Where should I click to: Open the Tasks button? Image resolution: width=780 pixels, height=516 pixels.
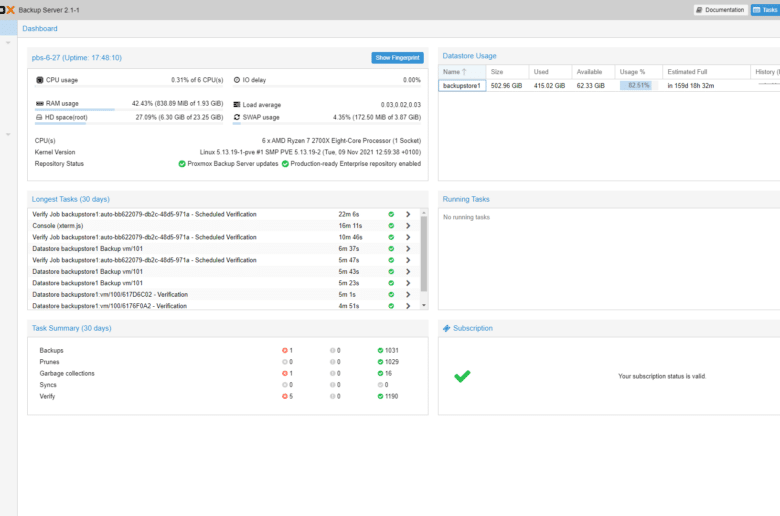point(765,10)
